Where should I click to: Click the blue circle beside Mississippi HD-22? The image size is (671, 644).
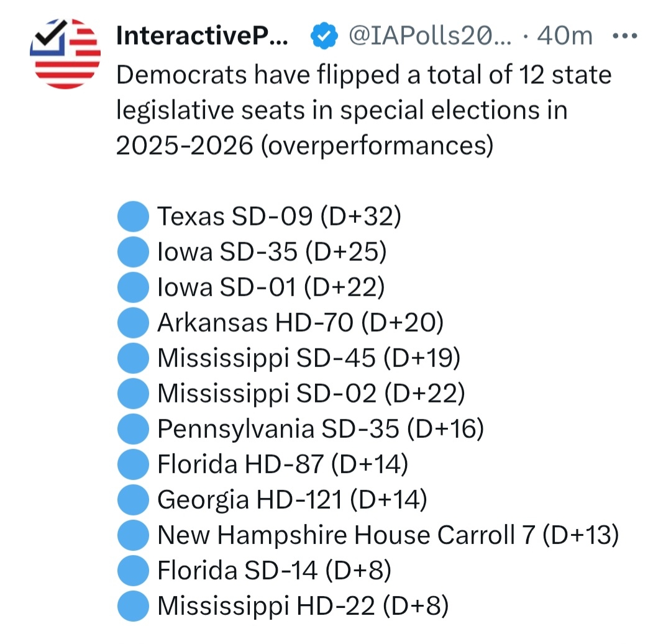[x=132, y=606]
